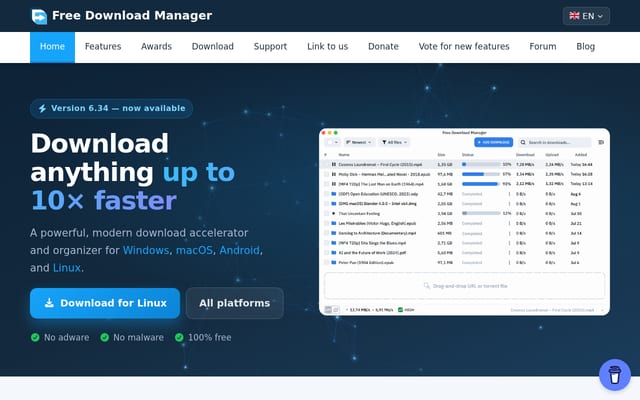Click the magnifier icon in app search box
The width and height of the screenshot is (640, 400).
pyautogui.click(x=523, y=142)
